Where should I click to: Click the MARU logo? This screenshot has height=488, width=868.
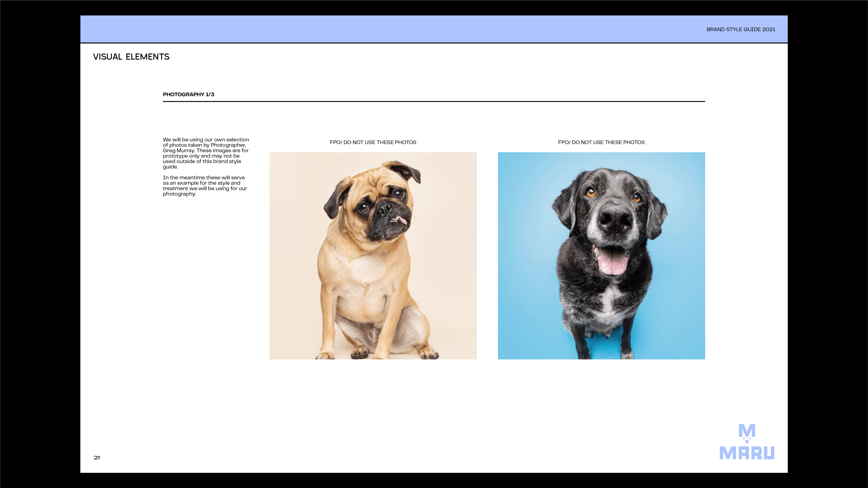click(x=747, y=441)
